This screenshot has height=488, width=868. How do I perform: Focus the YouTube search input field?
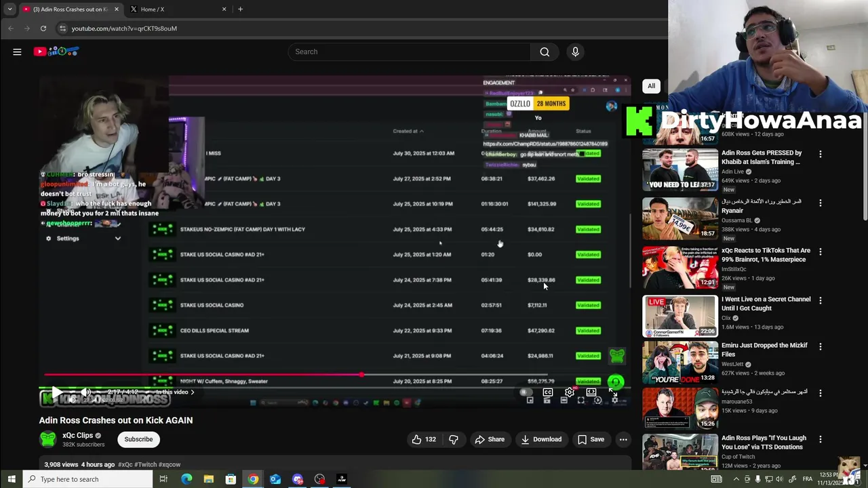409,52
